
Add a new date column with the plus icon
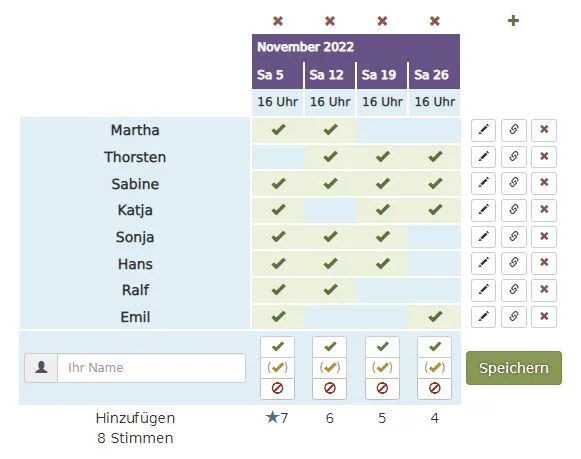click(x=513, y=21)
